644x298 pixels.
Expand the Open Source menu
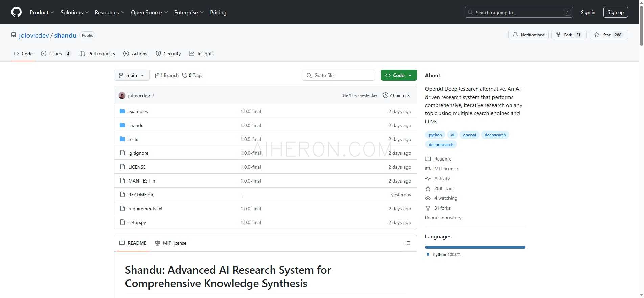149,12
